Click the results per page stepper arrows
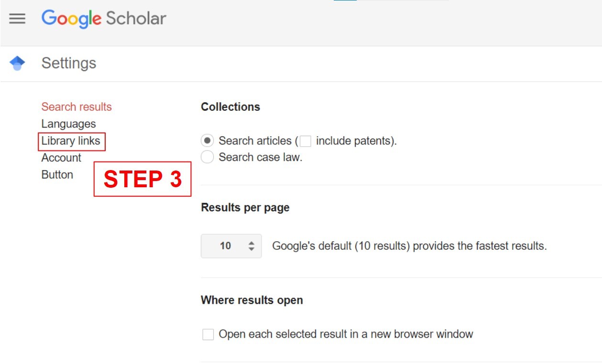 (x=252, y=246)
